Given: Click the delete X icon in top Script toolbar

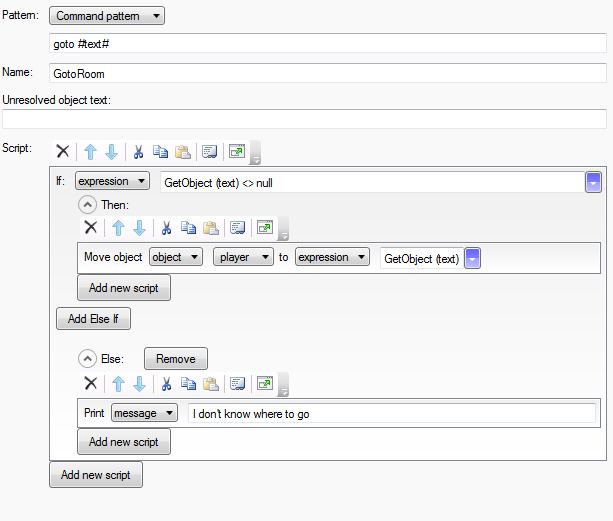Looking at the screenshot, I should pos(62,152).
